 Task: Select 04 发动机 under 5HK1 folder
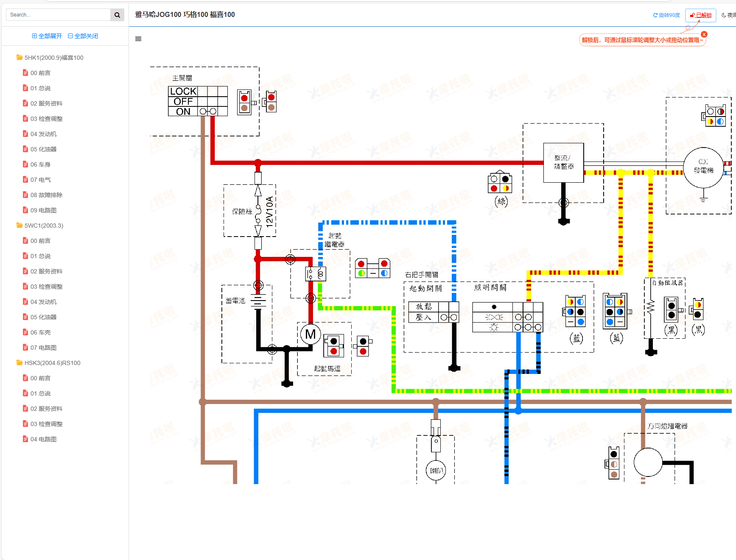[43, 134]
